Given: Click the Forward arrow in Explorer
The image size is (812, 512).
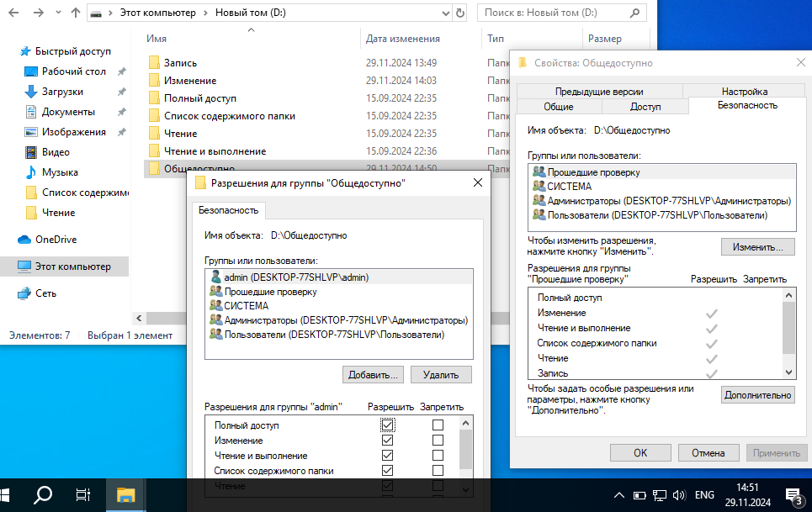Looking at the screenshot, I should click(x=39, y=13).
